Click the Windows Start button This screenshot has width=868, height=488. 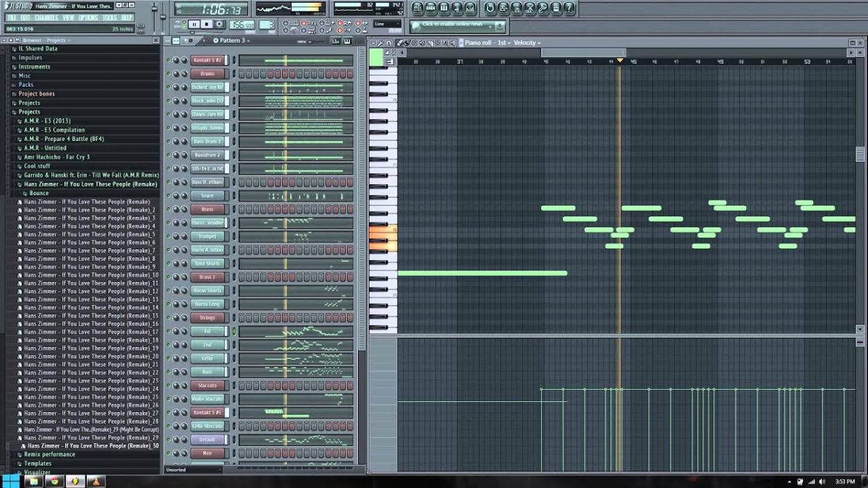[10, 481]
